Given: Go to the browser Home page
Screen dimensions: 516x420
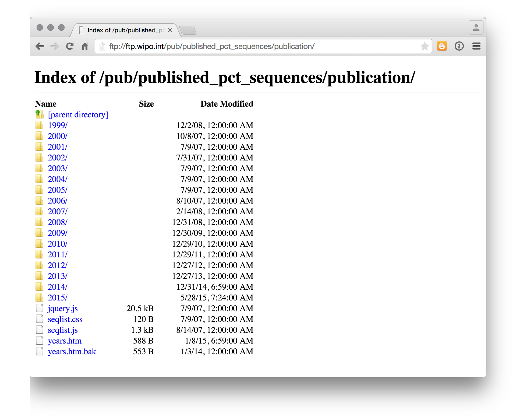Looking at the screenshot, I should tap(85, 46).
